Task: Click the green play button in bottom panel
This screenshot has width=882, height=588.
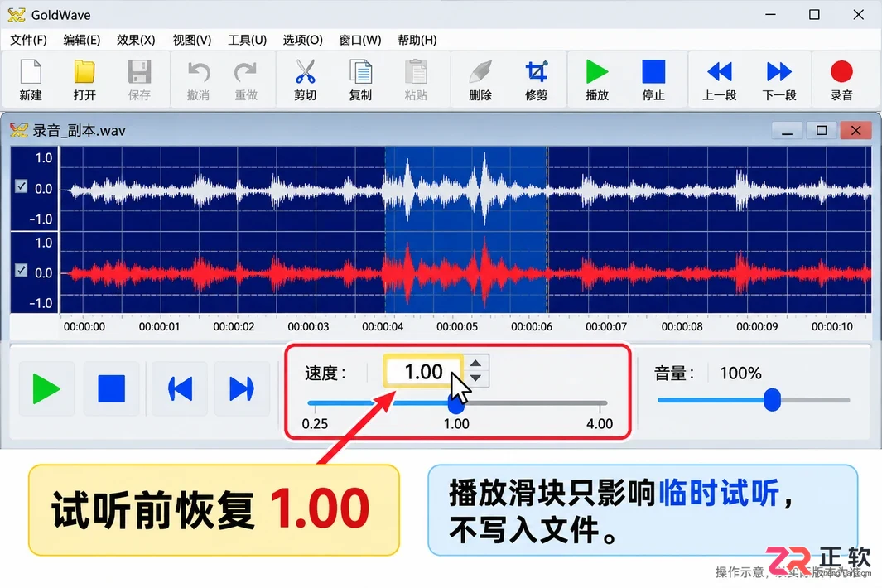Action: (46, 388)
